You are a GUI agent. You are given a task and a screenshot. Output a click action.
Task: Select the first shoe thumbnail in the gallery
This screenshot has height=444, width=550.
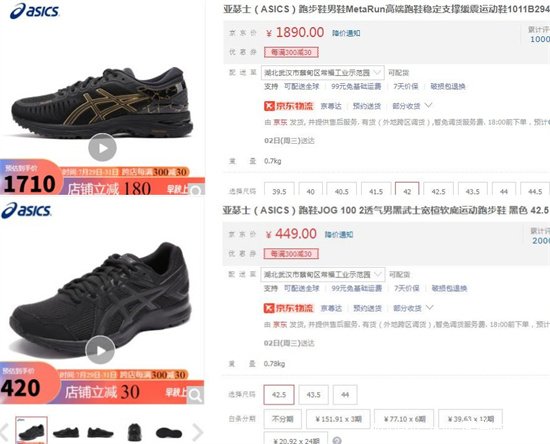pyautogui.click(x=31, y=430)
